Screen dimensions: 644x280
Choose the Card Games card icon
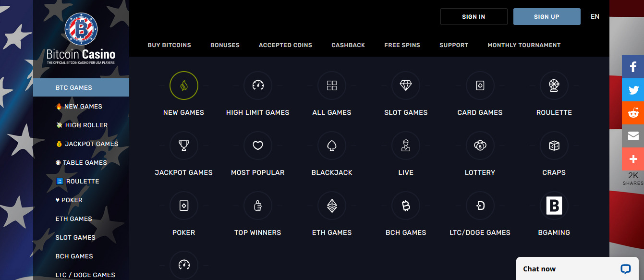(x=480, y=85)
